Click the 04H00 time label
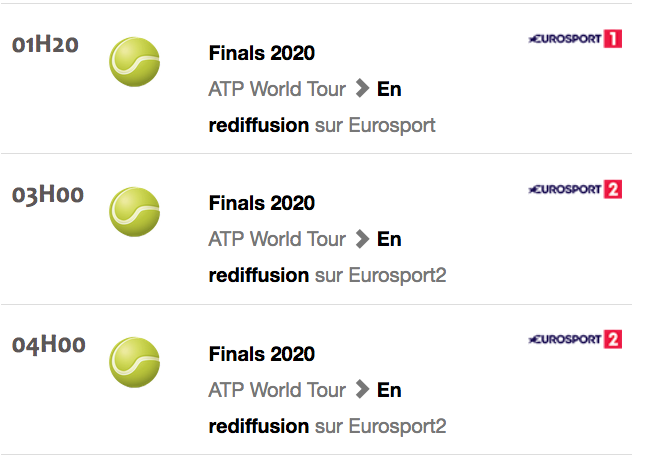Viewport: 665px width, 459px height. (49, 345)
